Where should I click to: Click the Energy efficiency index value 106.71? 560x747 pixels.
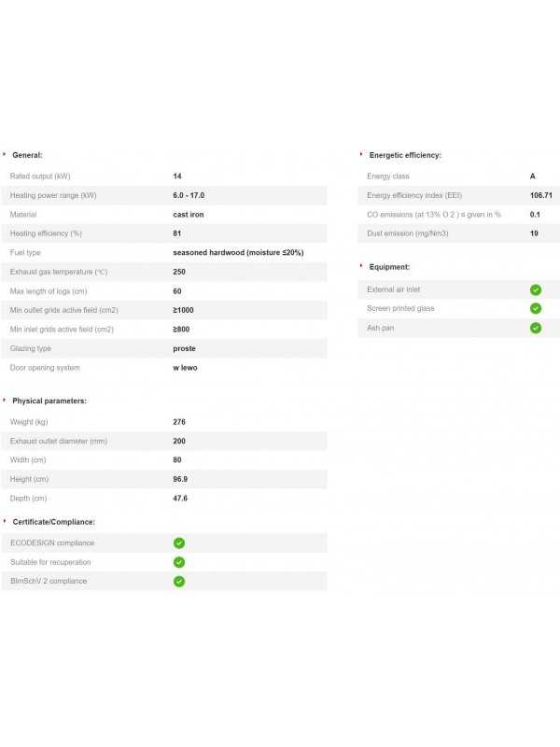(541, 195)
